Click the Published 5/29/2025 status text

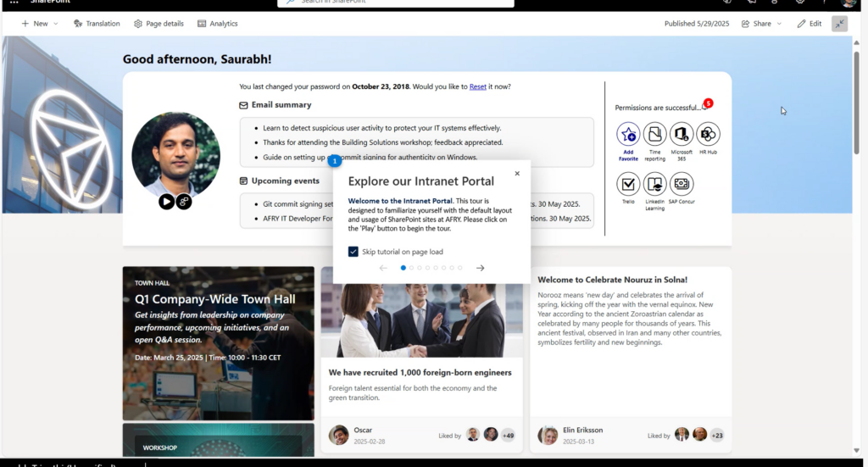tap(697, 24)
